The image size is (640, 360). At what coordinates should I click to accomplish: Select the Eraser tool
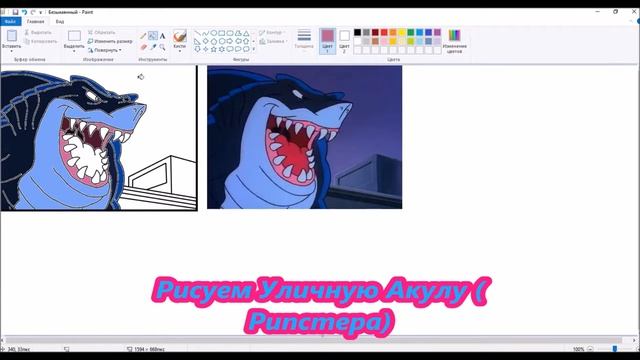143,47
